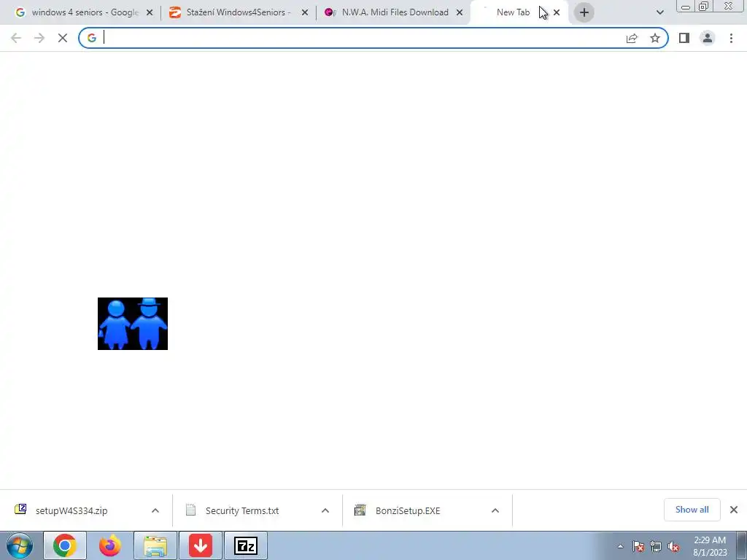Screen dimensions: 747x560
Task: Close the downloads bar
Action: (x=734, y=510)
